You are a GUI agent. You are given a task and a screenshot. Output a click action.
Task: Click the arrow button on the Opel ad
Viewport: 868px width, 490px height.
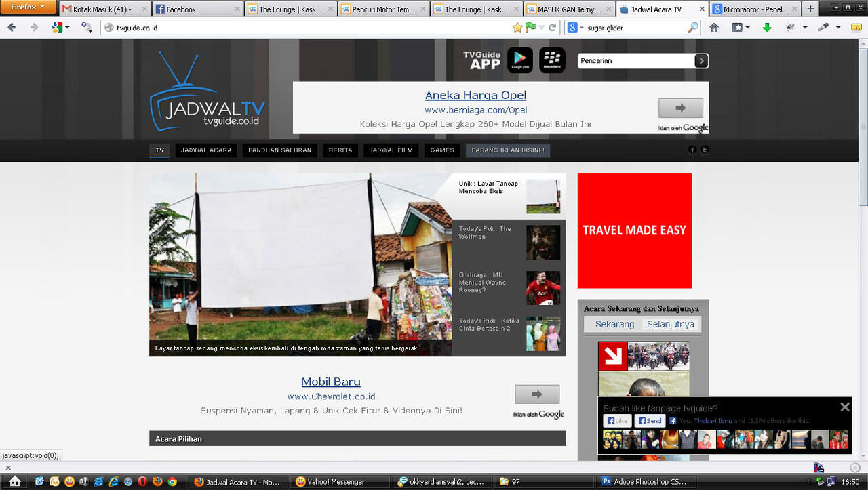click(680, 108)
